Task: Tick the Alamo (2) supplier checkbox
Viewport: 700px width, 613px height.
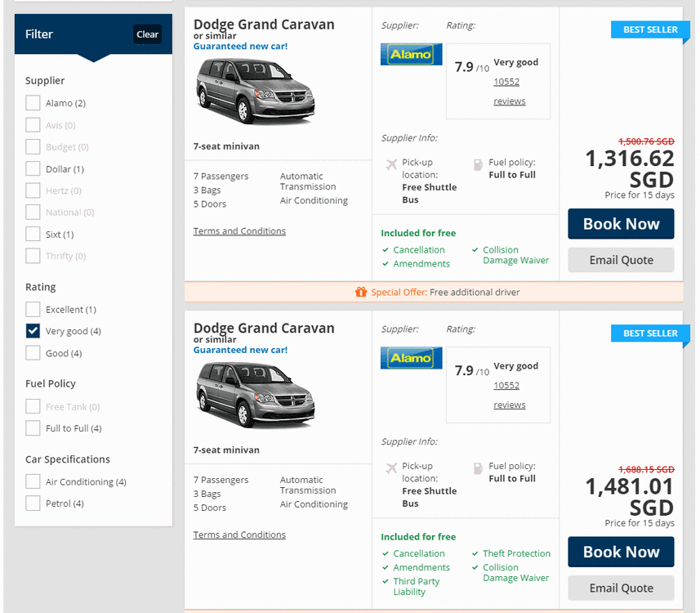Action: pyautogui.click(x=33, y=103)
